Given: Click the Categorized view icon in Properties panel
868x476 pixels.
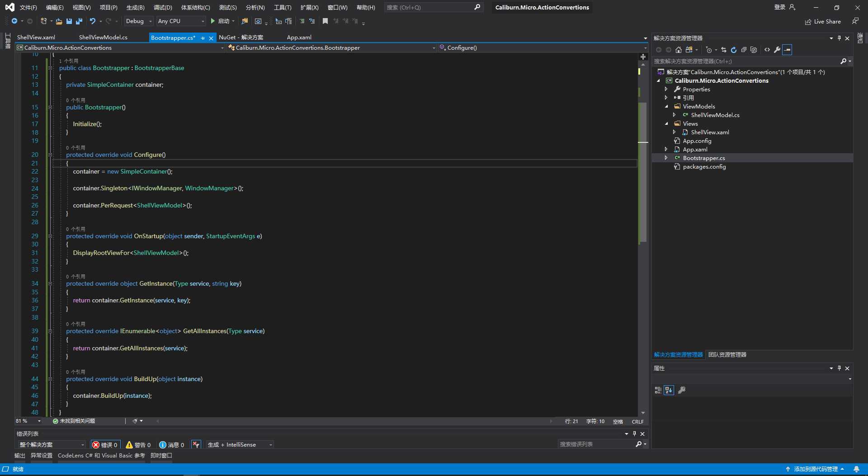Looking at the screenshot, I should (658, 390).
